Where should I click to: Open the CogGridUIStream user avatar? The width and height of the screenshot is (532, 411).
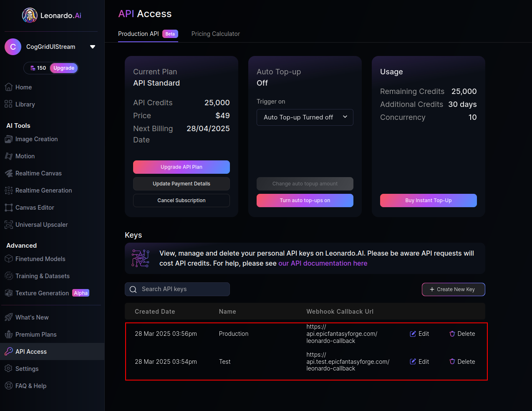13,47
